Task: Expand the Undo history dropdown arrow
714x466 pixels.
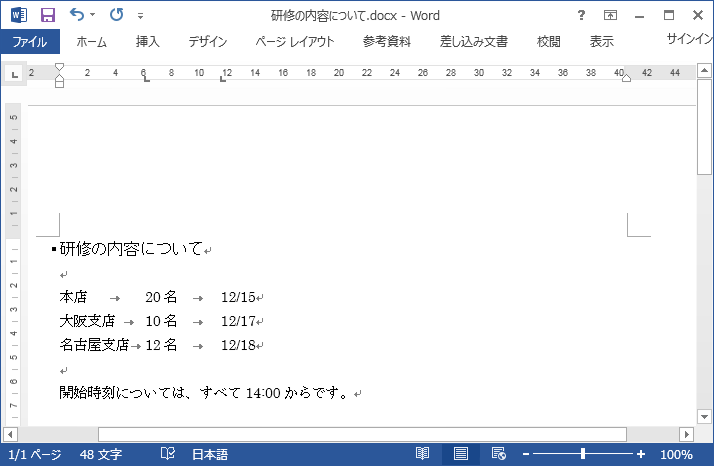Action: pos(93,16)
